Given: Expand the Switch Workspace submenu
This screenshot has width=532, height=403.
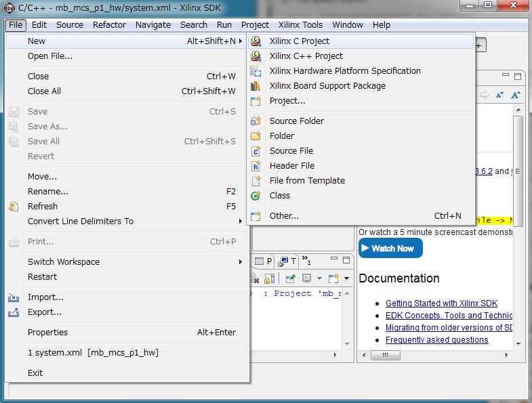Looking at the screenshot, I should (240, 262).
